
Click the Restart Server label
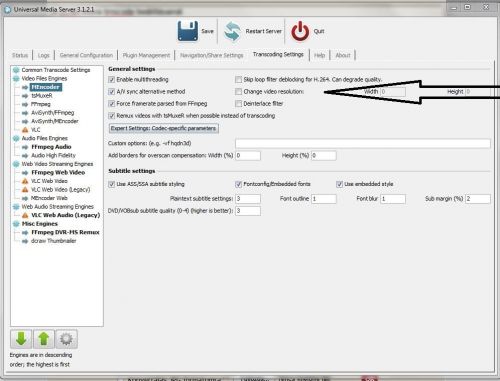click(264, 31)
